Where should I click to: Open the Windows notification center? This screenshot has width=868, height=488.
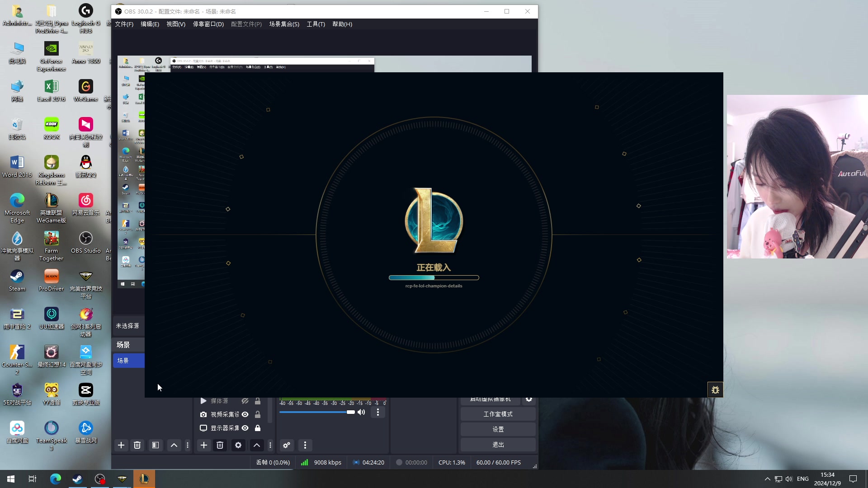tap(853, 479)
